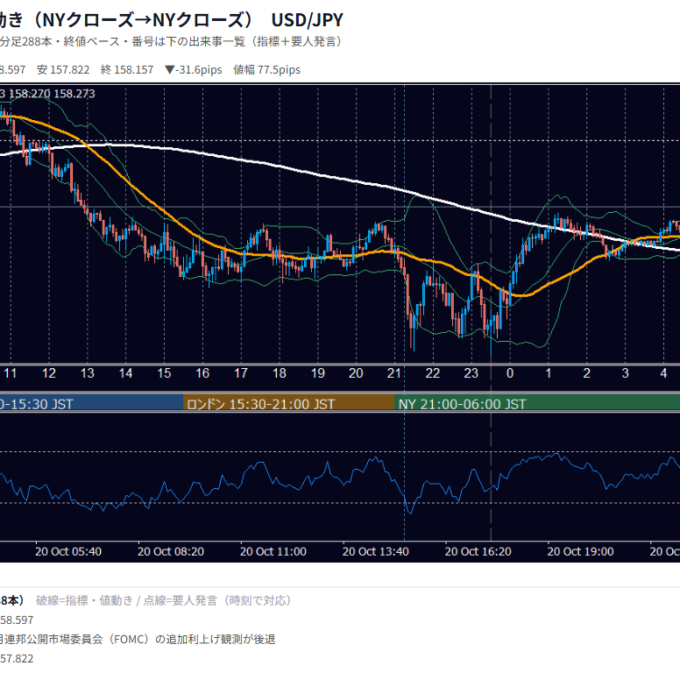680x680 pixels.
Task: Click the 安 157.822 low price value
Action: [63, 70]
